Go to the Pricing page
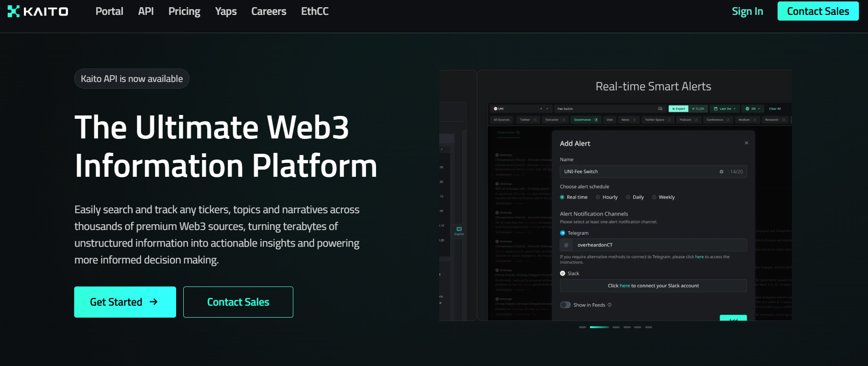The height and width of the screenshot is (366, 868). point(184,11)
